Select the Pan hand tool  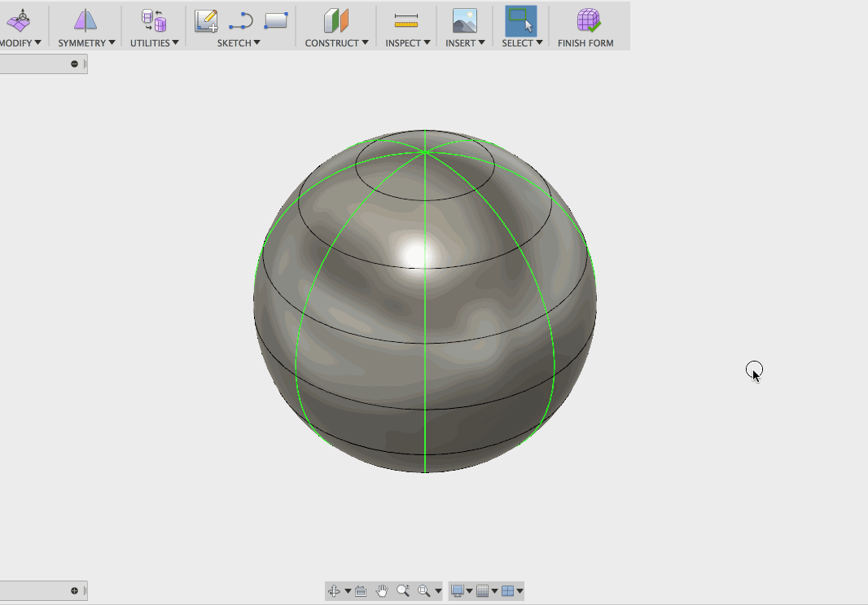click(x=382, y=591)
